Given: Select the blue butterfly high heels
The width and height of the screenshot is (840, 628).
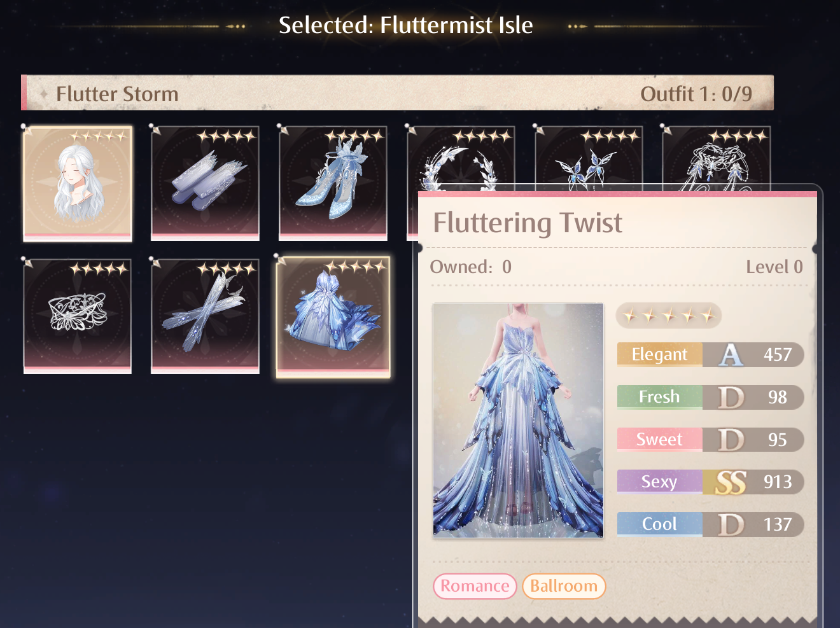Looking at the screenshot, I should tap(333, 183).
